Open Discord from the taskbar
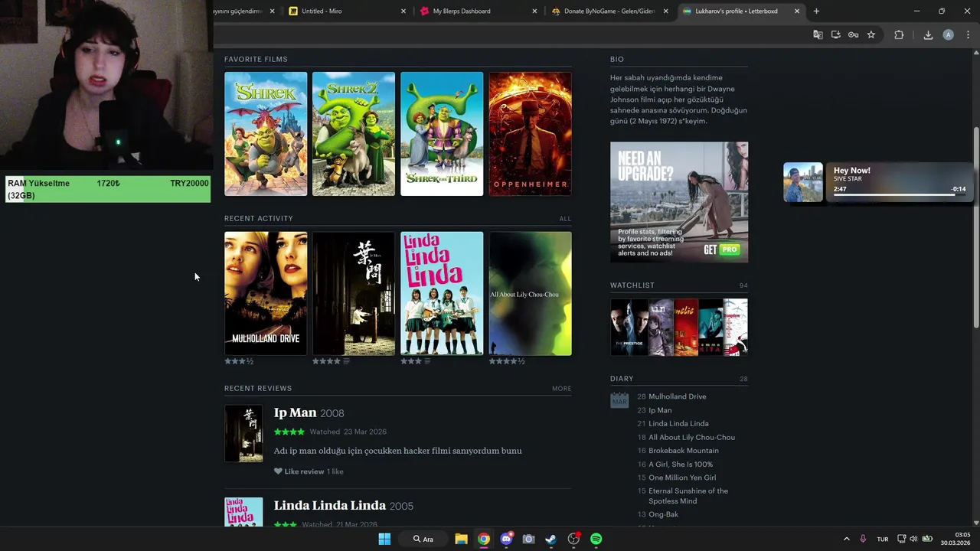 coord(506,539)
